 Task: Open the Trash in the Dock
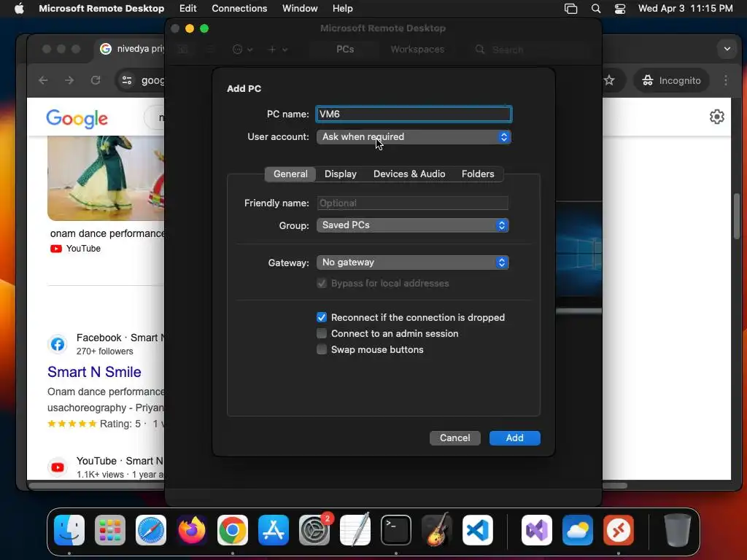pyautogui.click(x=678, y=530)
